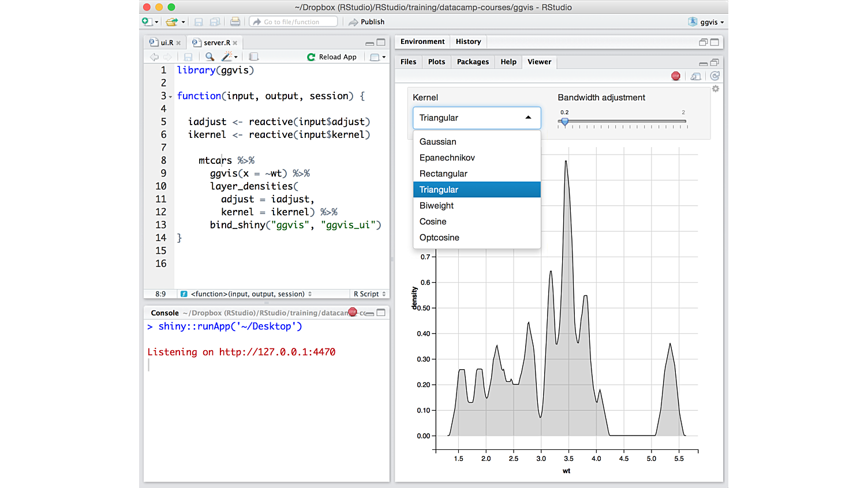868x488 pixels.
Task: Close the ui.R tab
Action: click(x=178, y=43)
